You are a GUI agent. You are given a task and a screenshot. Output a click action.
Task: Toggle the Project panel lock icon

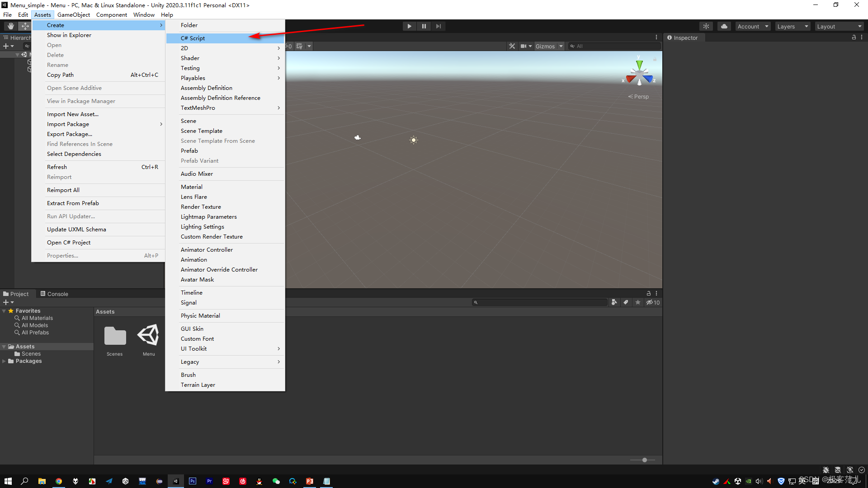(x=649, y=294)
